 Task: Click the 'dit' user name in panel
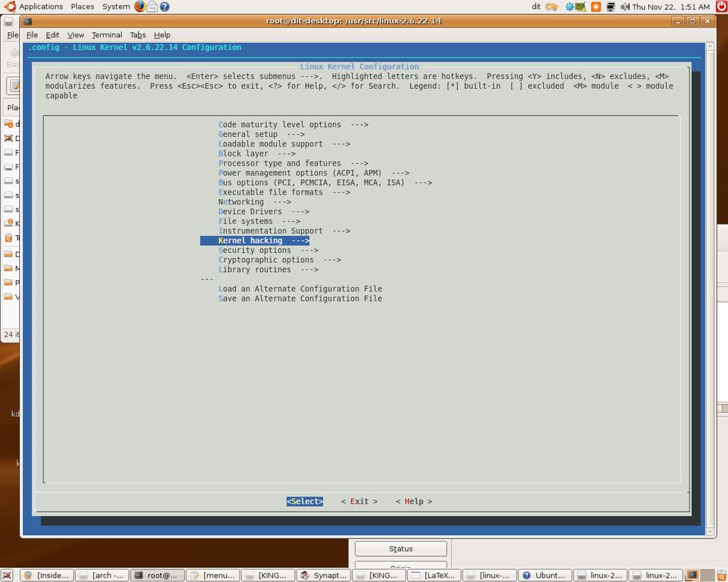536,6
